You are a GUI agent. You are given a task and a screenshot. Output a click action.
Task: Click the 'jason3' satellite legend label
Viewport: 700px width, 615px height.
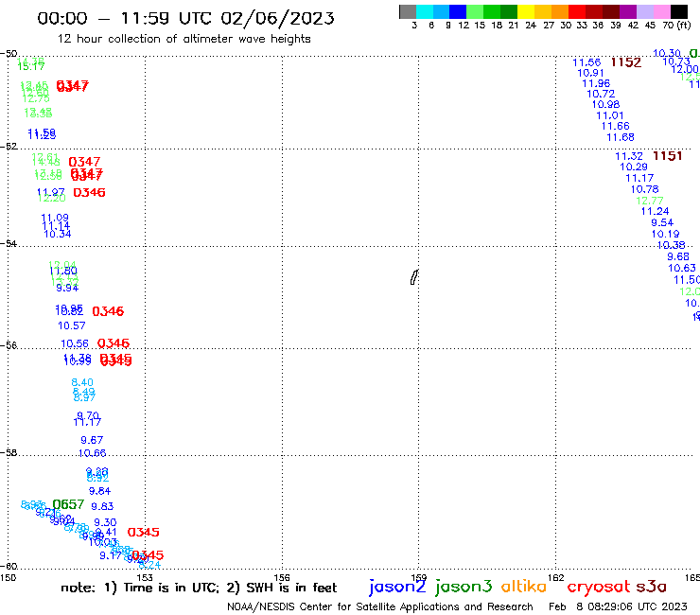point(464,588)
